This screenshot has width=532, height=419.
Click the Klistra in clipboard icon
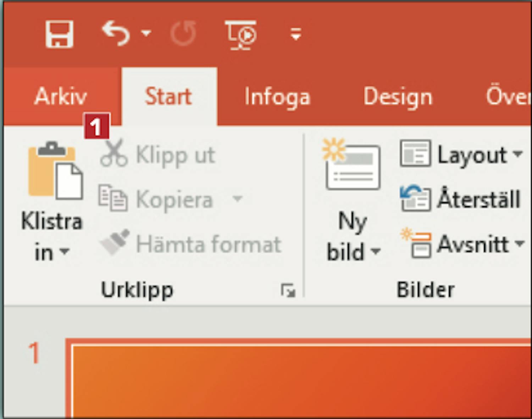click(55, 170)
